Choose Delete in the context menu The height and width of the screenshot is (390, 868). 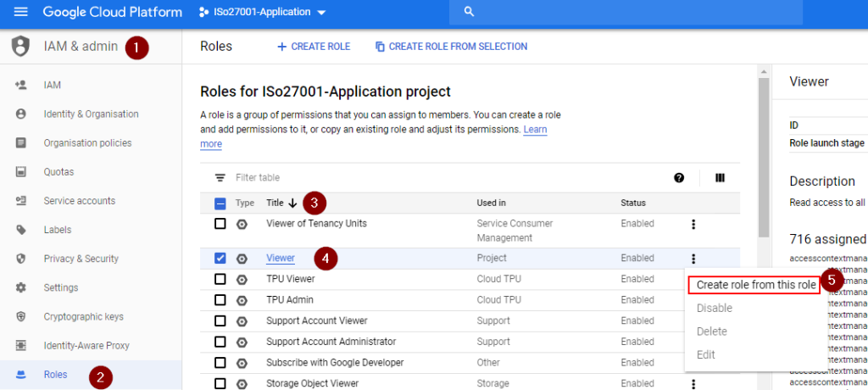click(711, 331)
